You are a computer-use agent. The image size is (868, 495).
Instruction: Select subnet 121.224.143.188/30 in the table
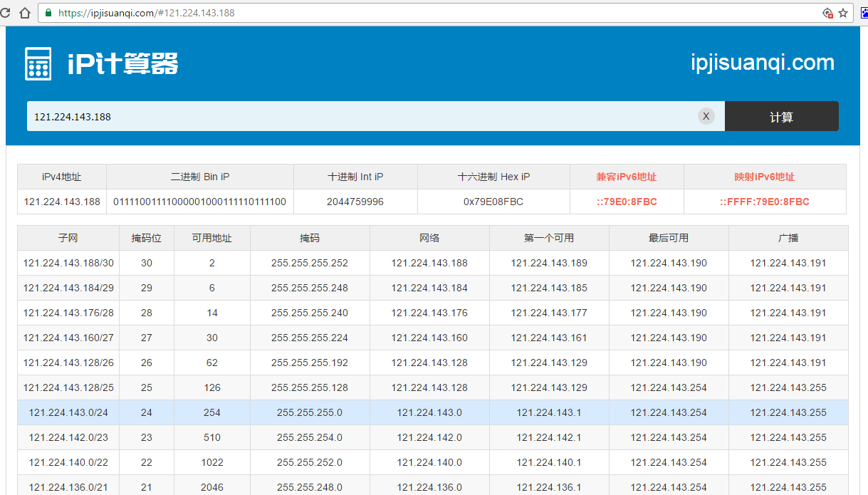[68, 262]
